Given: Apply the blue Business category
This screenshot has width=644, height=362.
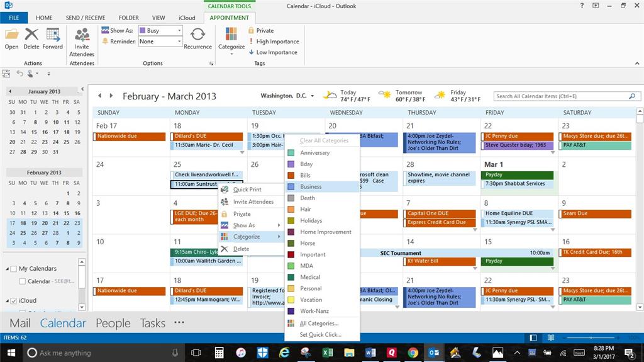Looking at the screenshot, I should click(x=322, y=186).
